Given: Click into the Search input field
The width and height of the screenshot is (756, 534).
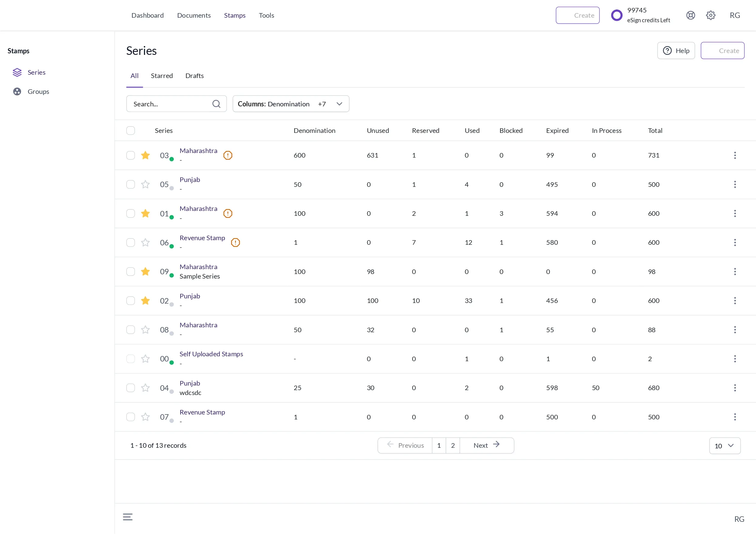Looking at the screenshot, I should (170, 104).
